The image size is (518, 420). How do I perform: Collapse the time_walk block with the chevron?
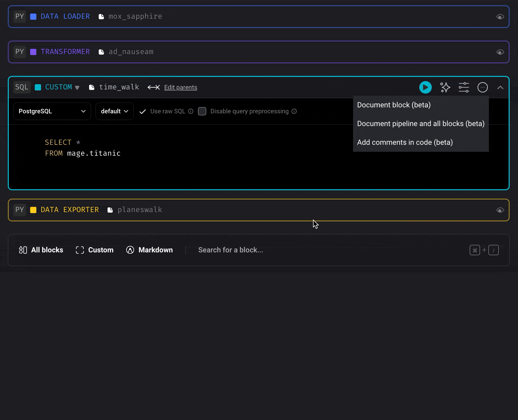500,87
